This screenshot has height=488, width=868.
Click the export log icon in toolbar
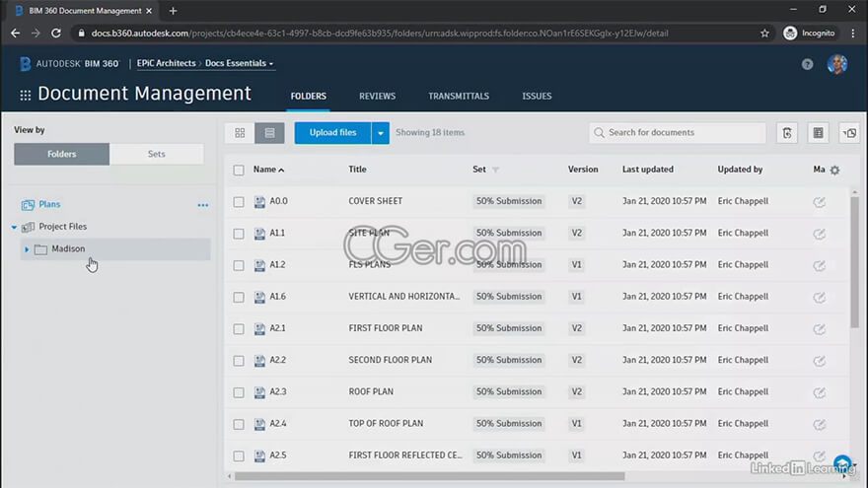[818, 133]
